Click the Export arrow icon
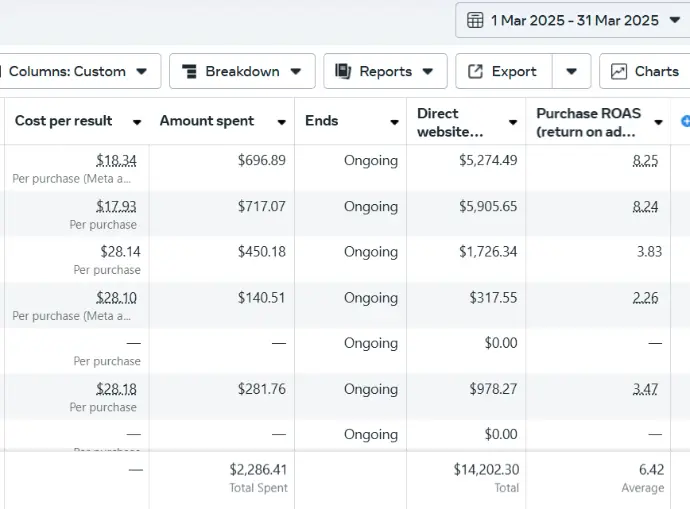The width and height of the screenshot is (690, 509). [x=475, y=71]
